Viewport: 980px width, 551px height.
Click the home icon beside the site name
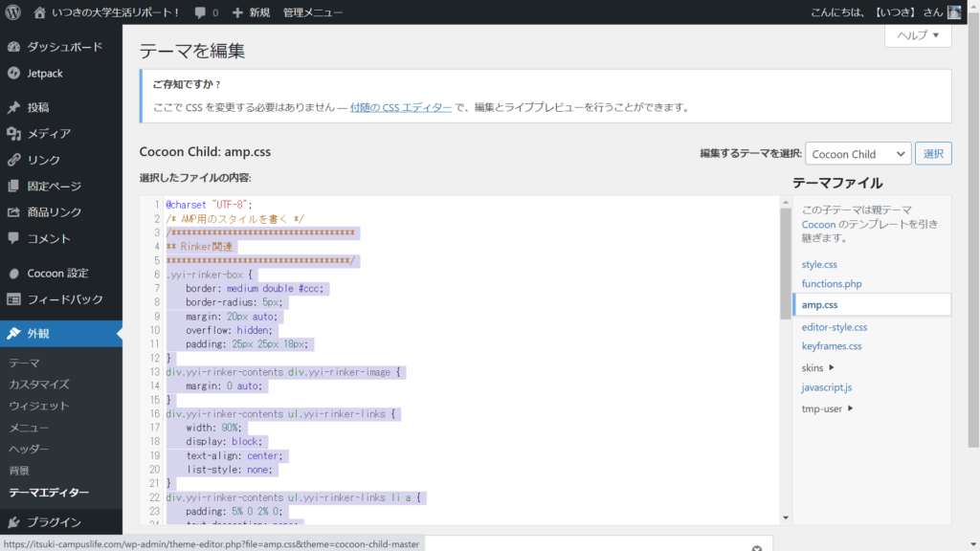click(x=39, y=11)
